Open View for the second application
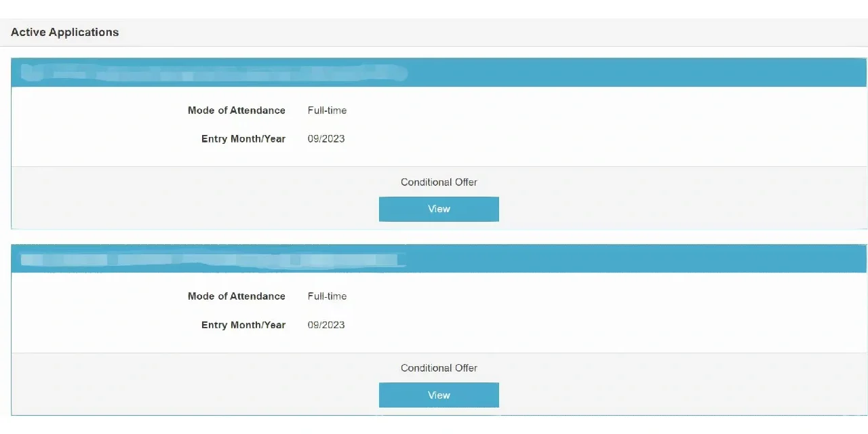868x434 pixels. click(x=439, y=395)
